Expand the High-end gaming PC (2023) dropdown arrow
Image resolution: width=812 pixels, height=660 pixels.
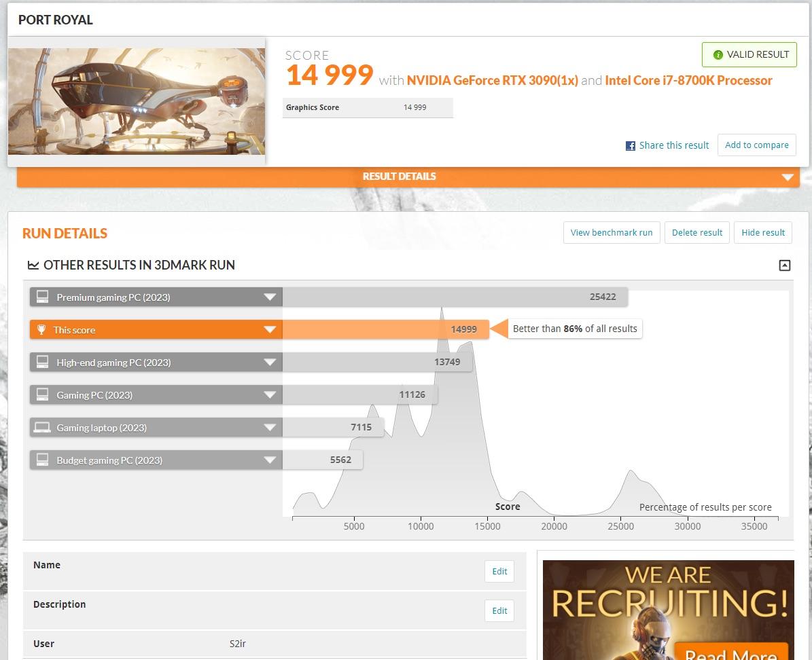[270, 363]
